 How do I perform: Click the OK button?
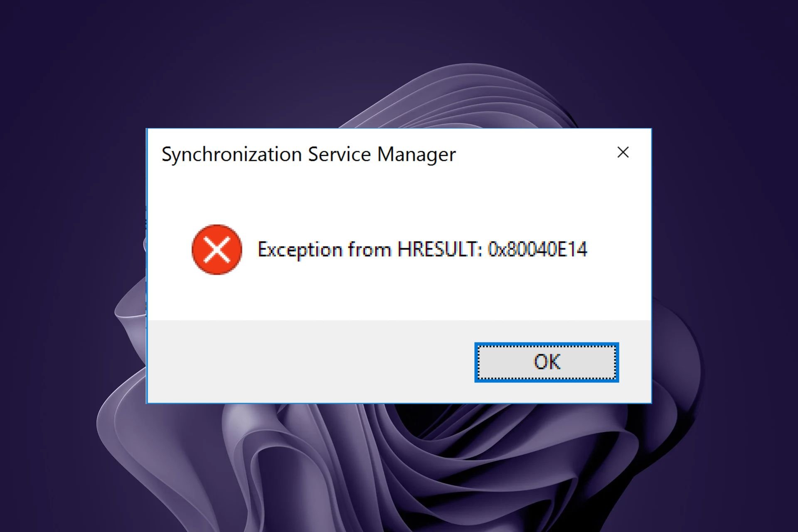[547, 362]
